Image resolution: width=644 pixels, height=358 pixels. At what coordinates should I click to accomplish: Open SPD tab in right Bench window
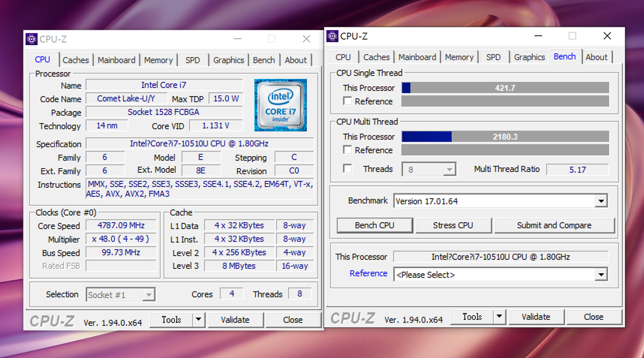point(494,57)
